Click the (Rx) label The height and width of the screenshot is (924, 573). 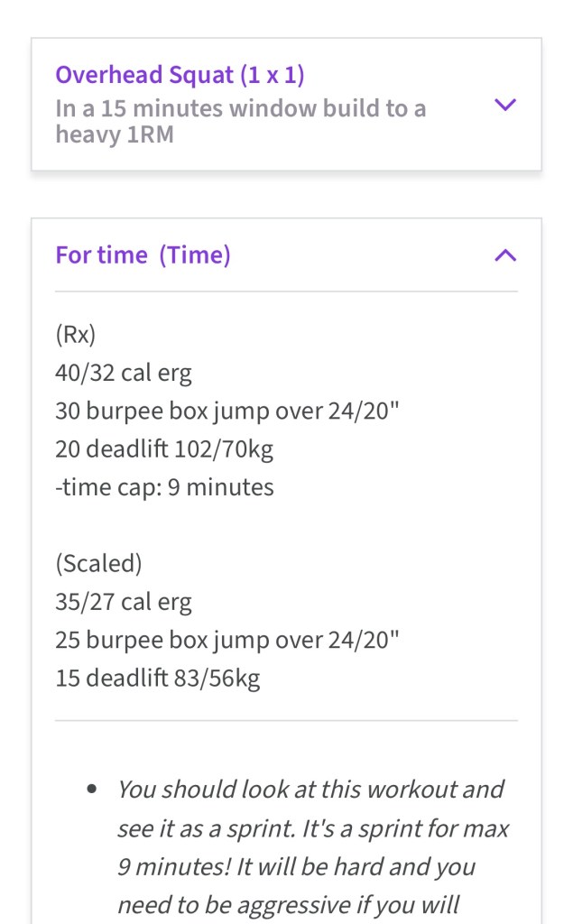click(75, 335)
